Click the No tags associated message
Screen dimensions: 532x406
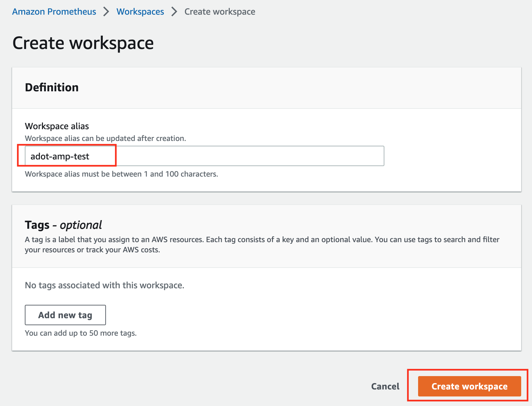click(x=104, y=285)
